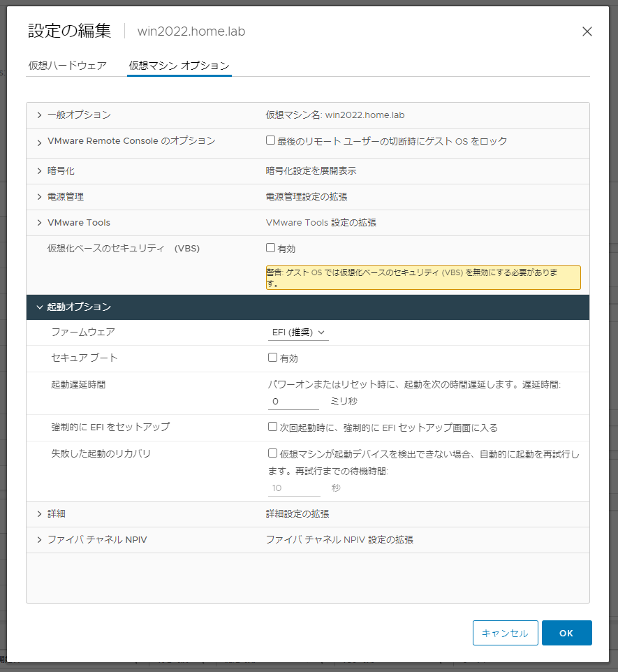Image resolution: width=618 pixels, height=672 pixels.
Task: Enable 仮想化ベースのセキュリティ (VBS)
Action: (x=270, y=247)
